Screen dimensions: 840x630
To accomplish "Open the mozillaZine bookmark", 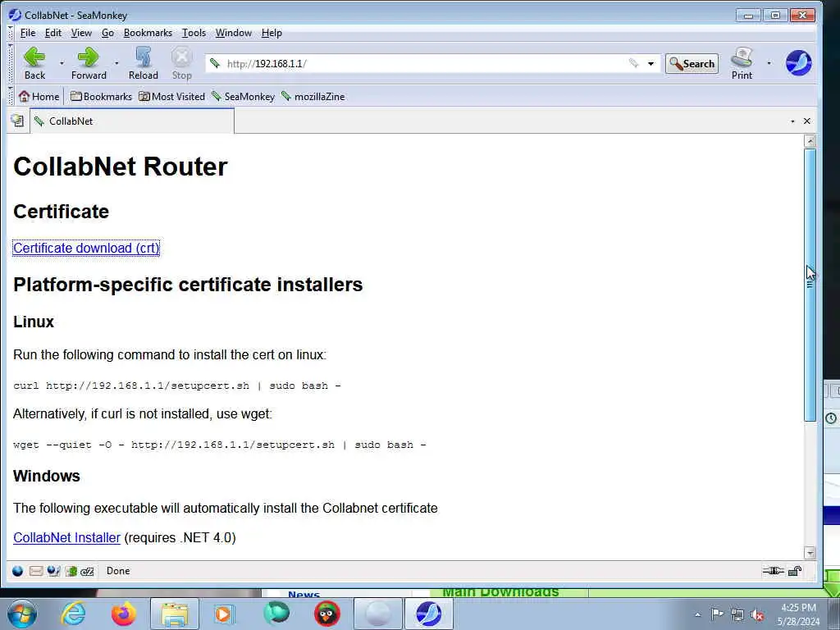I will coord(313,97).
